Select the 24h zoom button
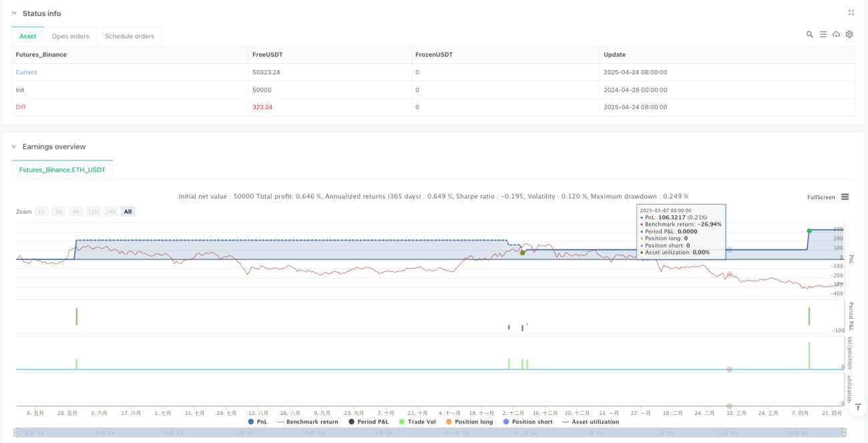 point(110,212)
